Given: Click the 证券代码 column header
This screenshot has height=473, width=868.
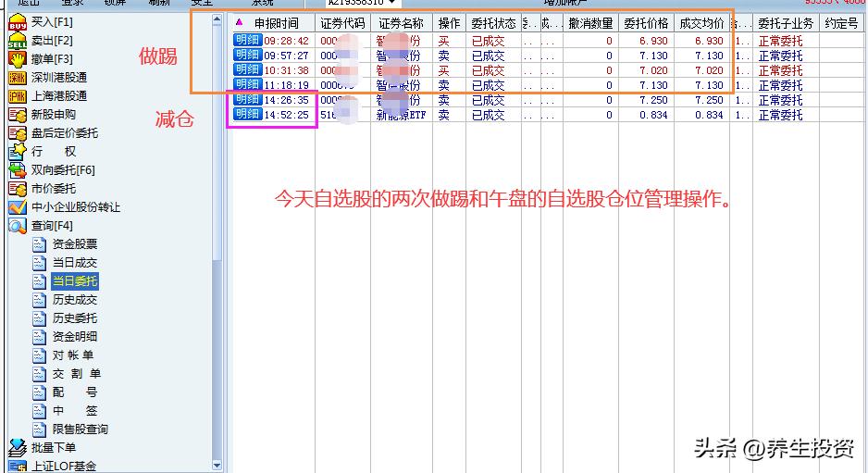Looking at the screenshot, I should (342, 23).
